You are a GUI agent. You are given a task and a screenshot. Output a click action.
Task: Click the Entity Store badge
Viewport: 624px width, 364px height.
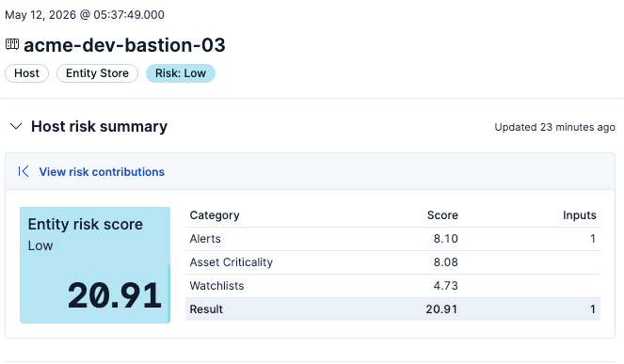(x=97, y=73)
